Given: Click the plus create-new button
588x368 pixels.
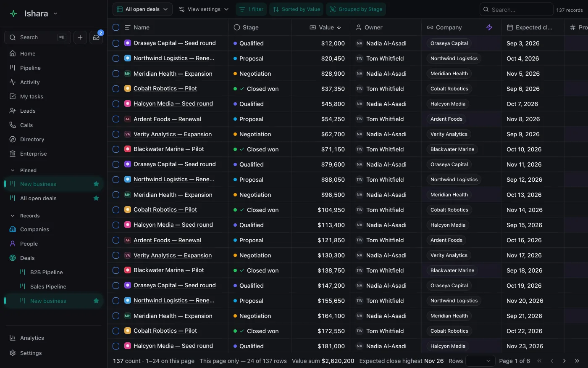Looking at the screenshot, I should coord(80,37).
